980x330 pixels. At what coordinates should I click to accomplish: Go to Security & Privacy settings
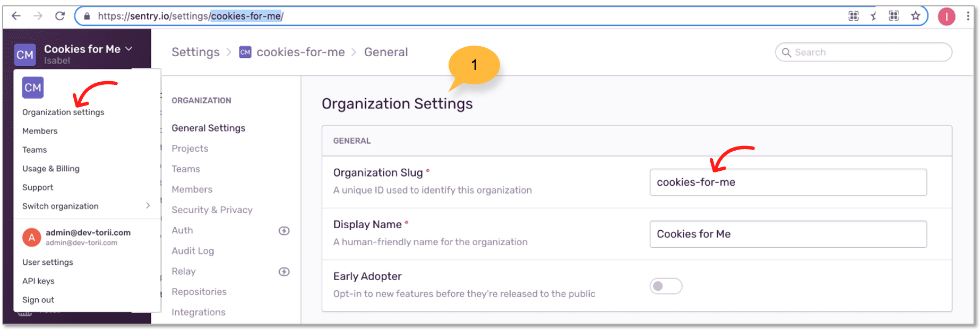212,210
